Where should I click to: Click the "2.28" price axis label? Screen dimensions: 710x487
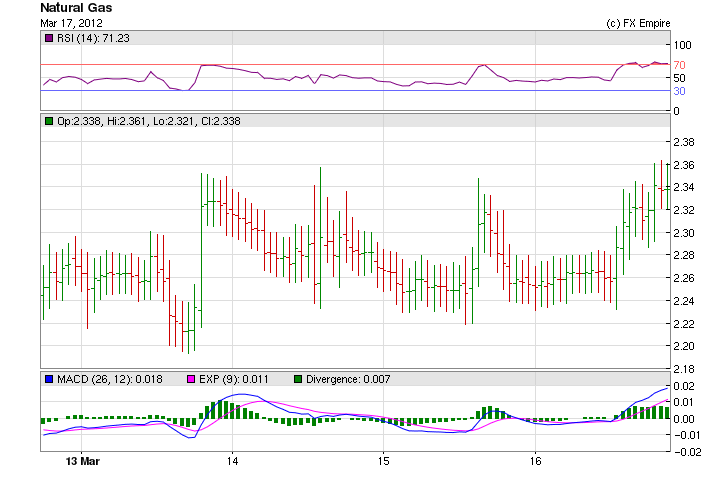tap(684, 255)
